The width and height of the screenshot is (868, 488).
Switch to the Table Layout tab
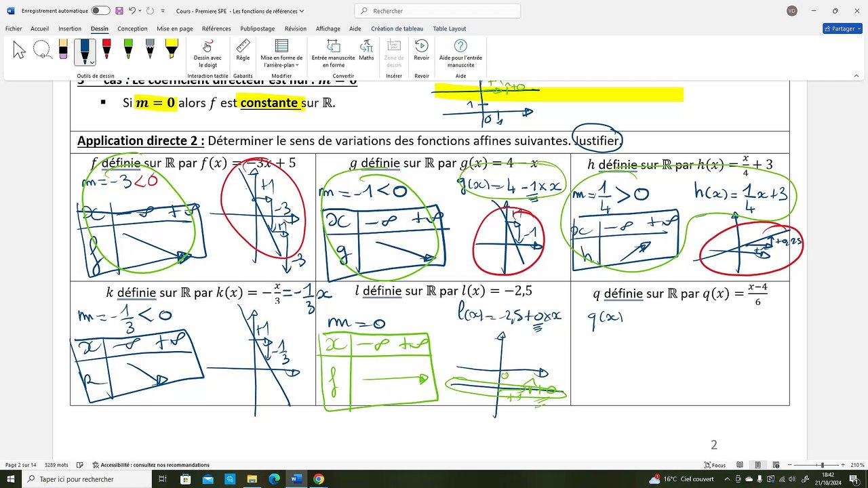pos(450,28)
